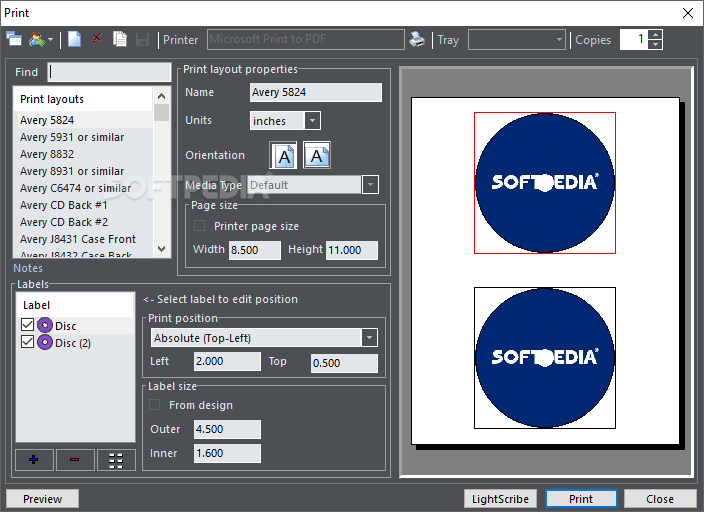The image size is (704, 512).
Task: Edit the Top position field
Action: (x=344, y=363)
